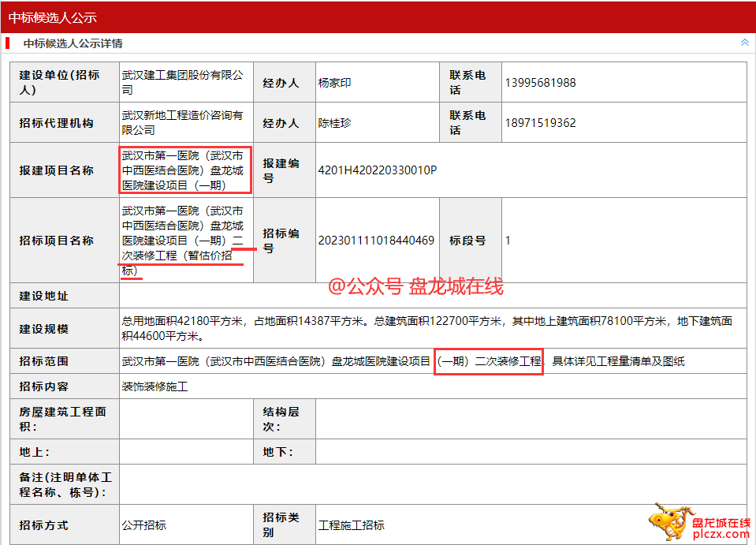Select handler name 陈桂珍
Screen dimensions: 756x545
(x=334, y=123)
